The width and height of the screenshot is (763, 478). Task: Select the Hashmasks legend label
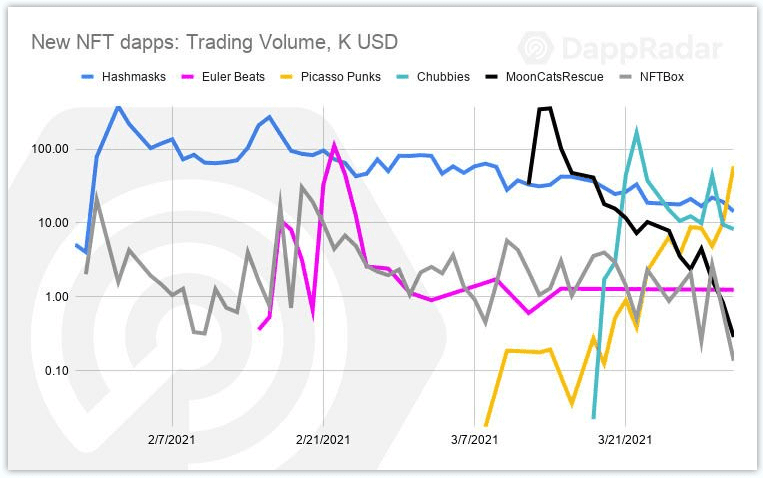coord(134,77)
